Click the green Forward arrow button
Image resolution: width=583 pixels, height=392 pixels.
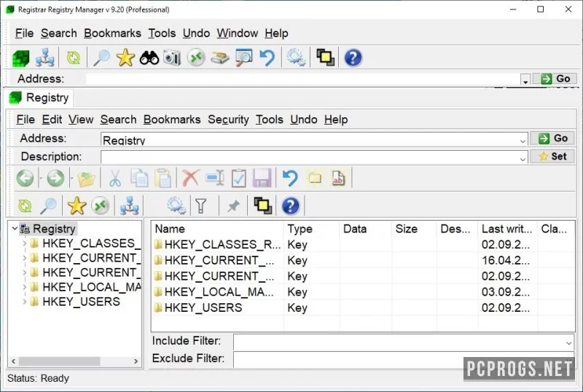pos(55,178)
